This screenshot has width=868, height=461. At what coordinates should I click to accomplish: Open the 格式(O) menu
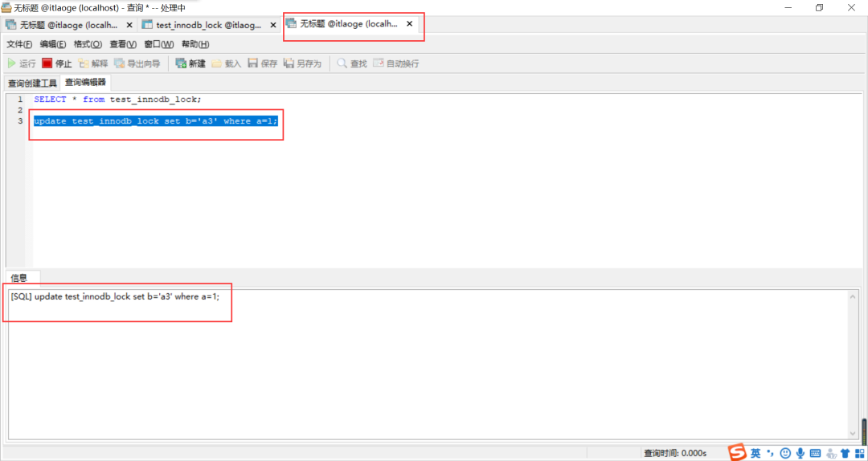[88, 44]
